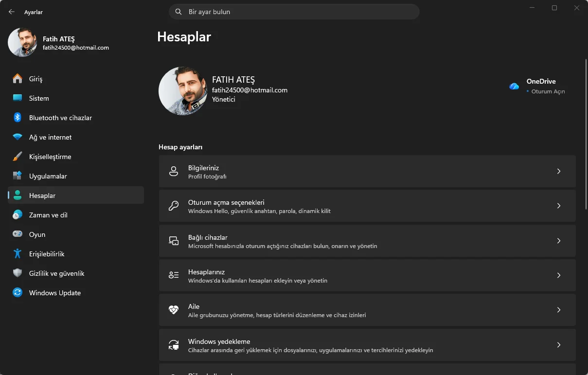Viewport: 588px width, 375px height.
Task: Expand Bilgileriniz with its chevron
Action: pyautogui.click(x=559, y=171)
